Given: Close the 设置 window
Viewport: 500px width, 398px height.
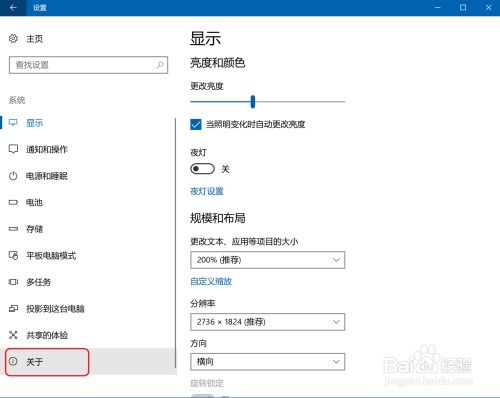Looking at the screenshot, I should click(x=488, y=7).
